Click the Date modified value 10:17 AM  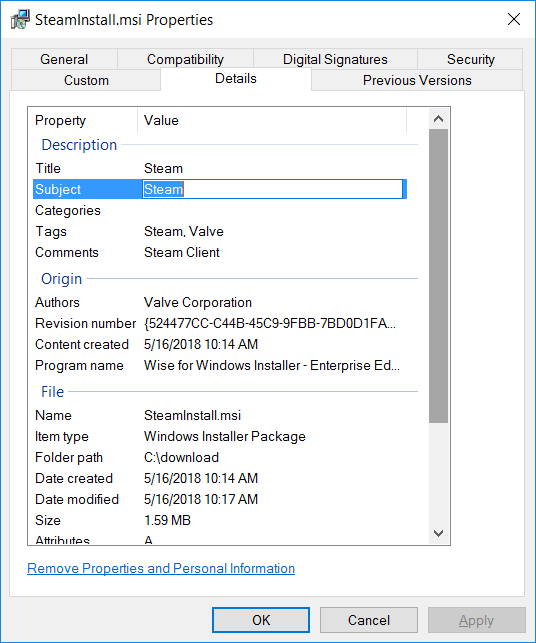(x=201, y=499)
